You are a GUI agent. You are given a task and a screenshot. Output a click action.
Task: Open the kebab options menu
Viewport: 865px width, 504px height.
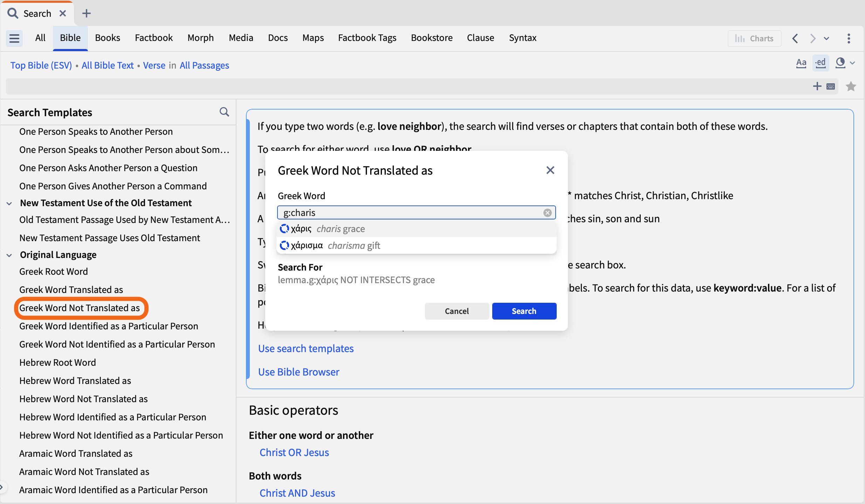pyautogui.click(x=849, y=38)
